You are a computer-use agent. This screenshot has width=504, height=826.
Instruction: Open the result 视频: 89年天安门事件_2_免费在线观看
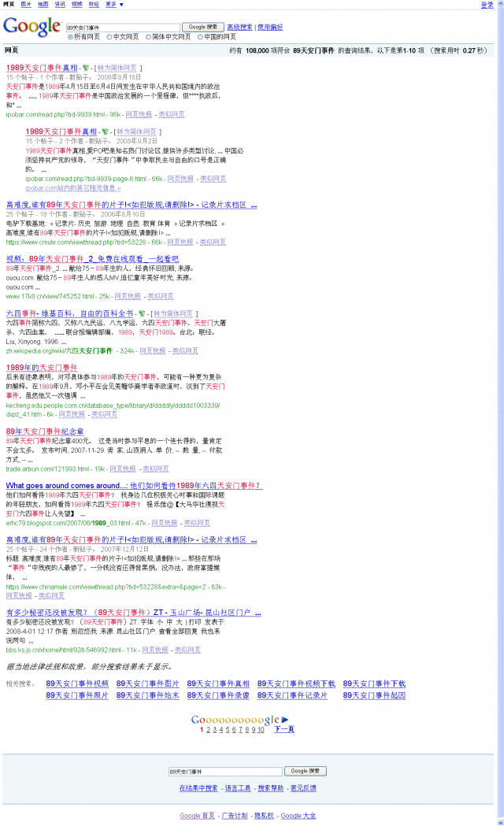(x=92, y=258)
